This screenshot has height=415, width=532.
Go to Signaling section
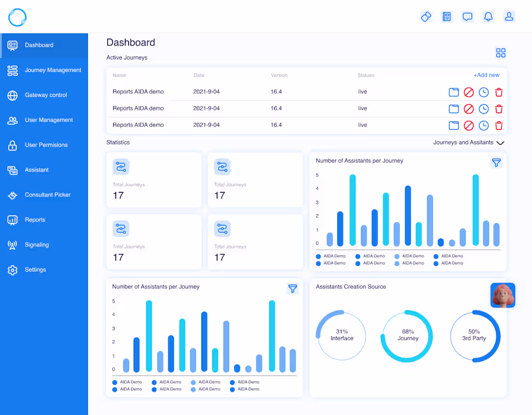click(x=44, y=245)
